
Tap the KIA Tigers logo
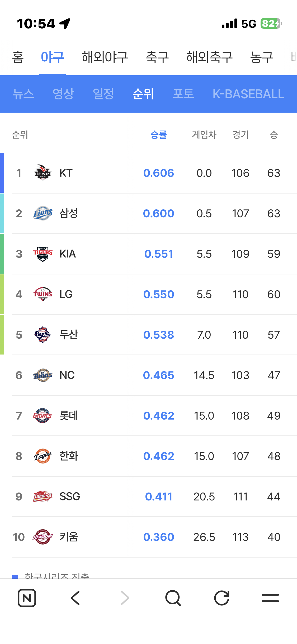click(x=43, y=254)
